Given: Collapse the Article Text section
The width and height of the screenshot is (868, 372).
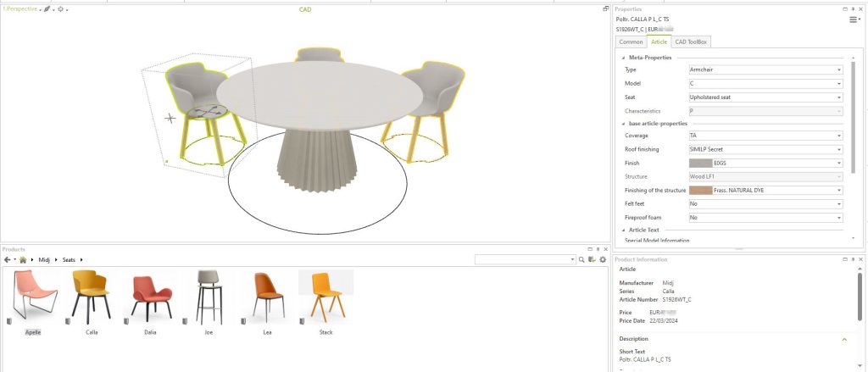Looking at the screenshot, I should (624, 230).
